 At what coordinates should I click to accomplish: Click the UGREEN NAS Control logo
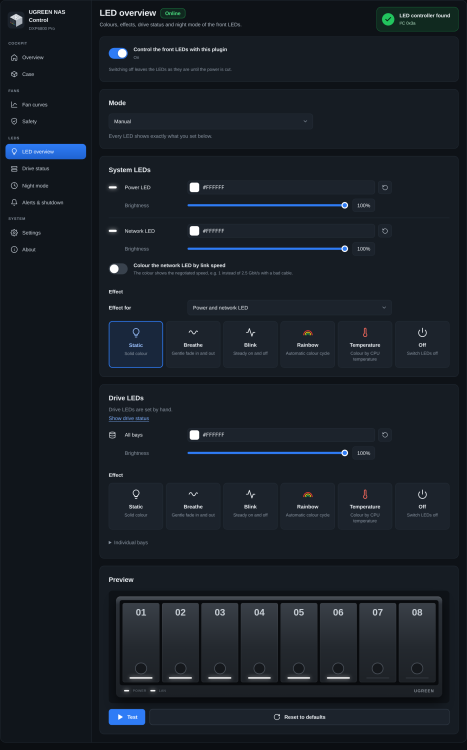16,20
